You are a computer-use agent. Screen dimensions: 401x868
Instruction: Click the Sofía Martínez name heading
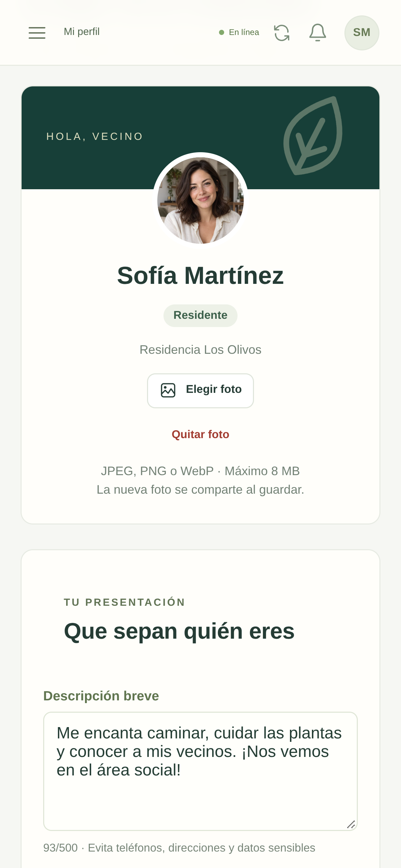point(200,276)
